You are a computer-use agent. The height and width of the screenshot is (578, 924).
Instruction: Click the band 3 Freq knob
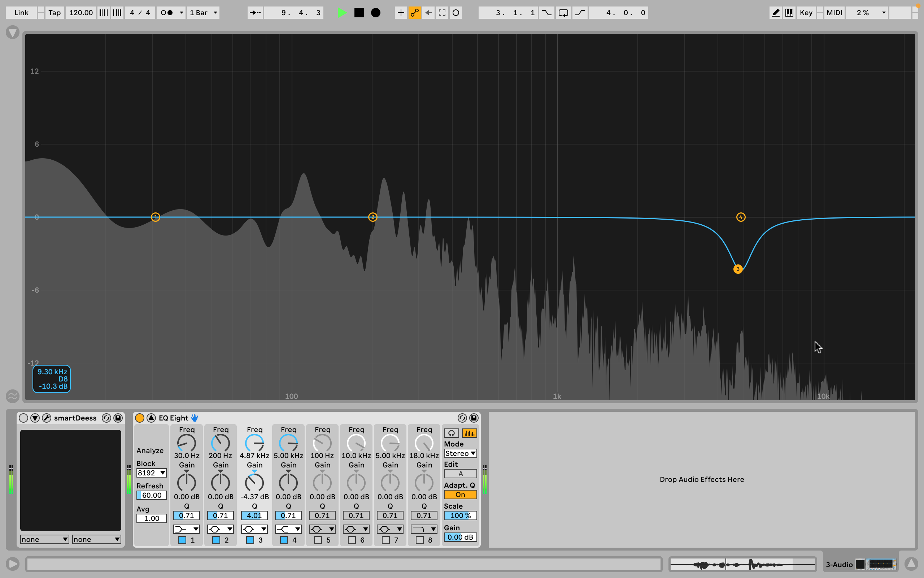point(254,444)
